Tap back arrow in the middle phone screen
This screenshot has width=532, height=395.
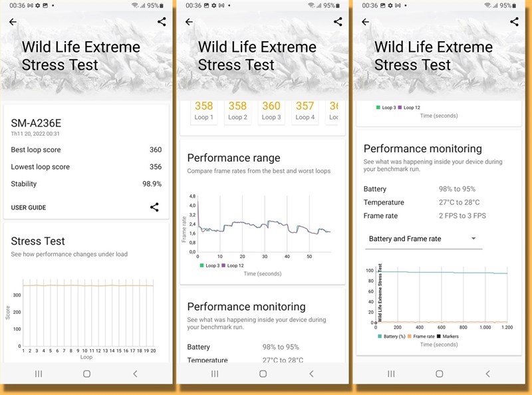point(189,22)
